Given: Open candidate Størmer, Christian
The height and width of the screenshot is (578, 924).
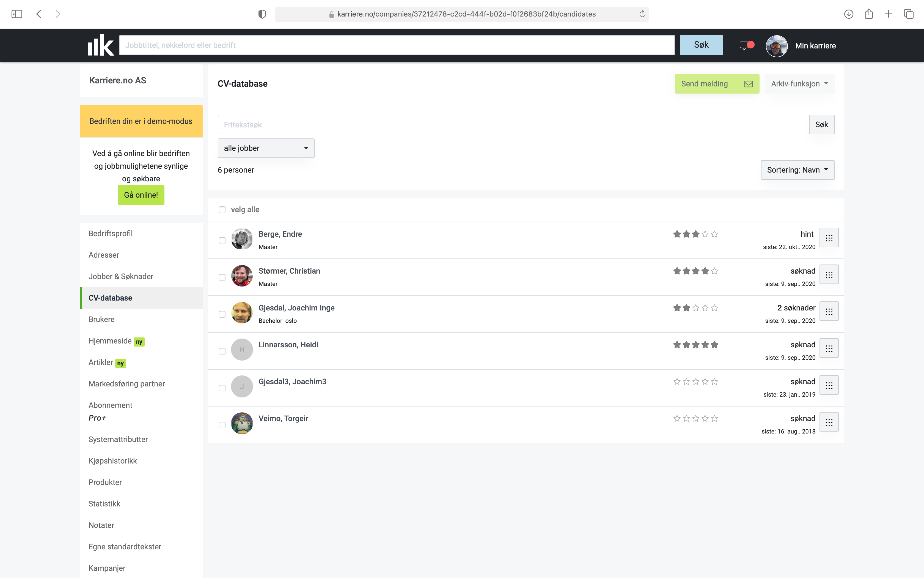Looking at the screenshot, I should (x=289, y=271).
